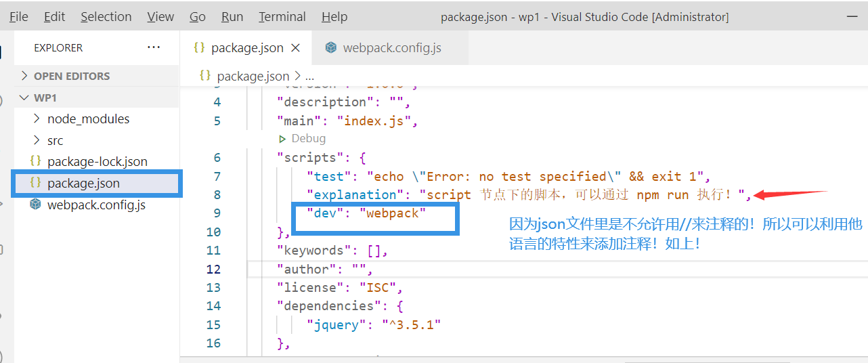Click the "jquery" dependency key
The height and width of the screenshot is (363, 868).
(x=336, y=324)
